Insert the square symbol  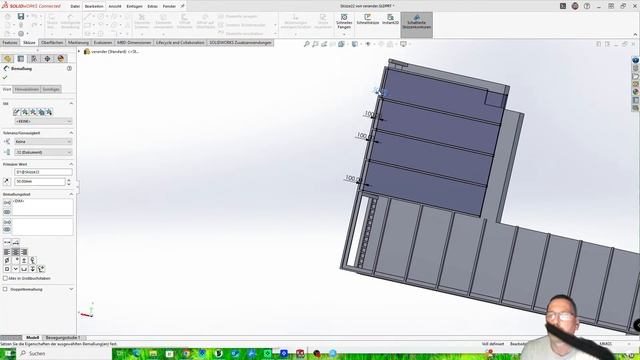[7, 269]
